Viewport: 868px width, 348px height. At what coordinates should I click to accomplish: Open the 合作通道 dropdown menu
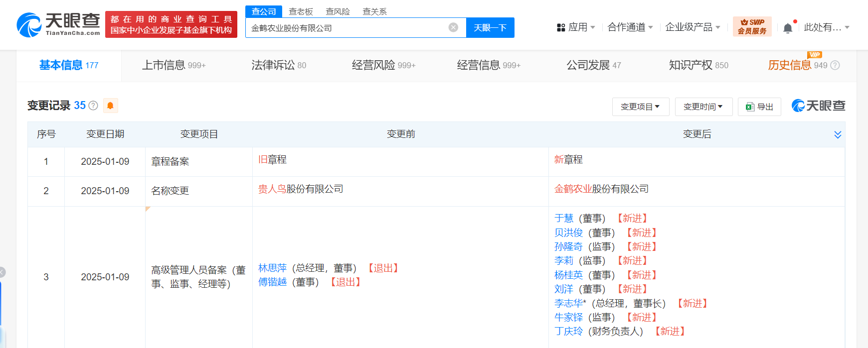pos(630,27)
